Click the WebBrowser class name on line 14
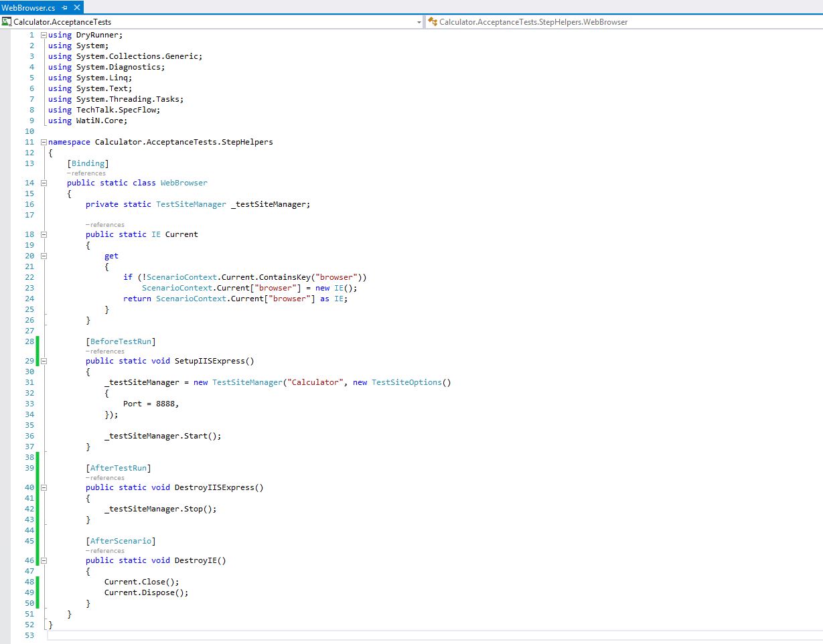The width and height of the screenshot is (823, 644). [x=184, y=183]
